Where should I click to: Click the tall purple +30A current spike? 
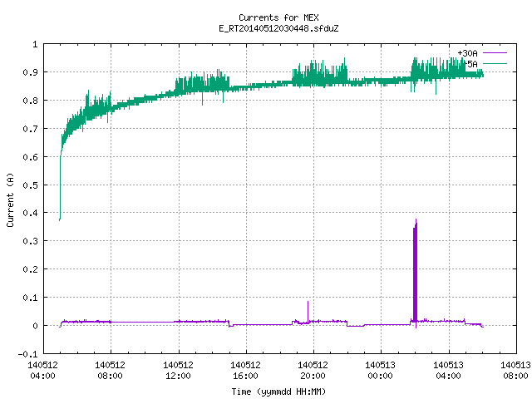(x=415, y=272)
